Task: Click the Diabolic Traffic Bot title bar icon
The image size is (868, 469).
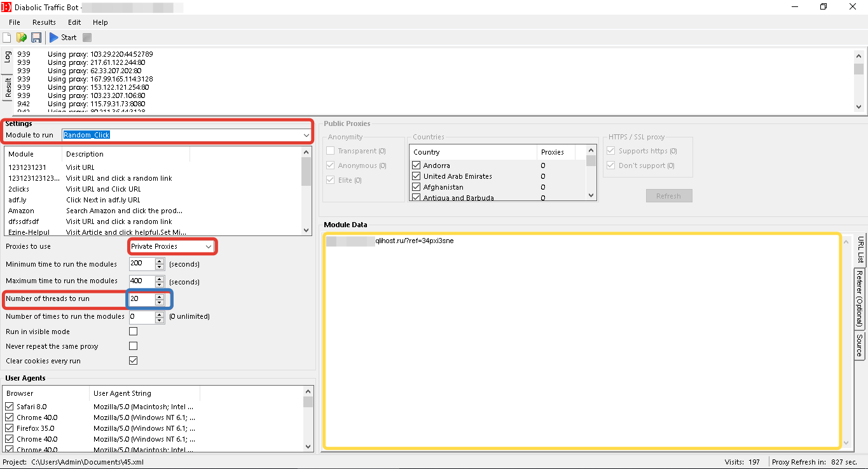Action: [x=6, y=7]
